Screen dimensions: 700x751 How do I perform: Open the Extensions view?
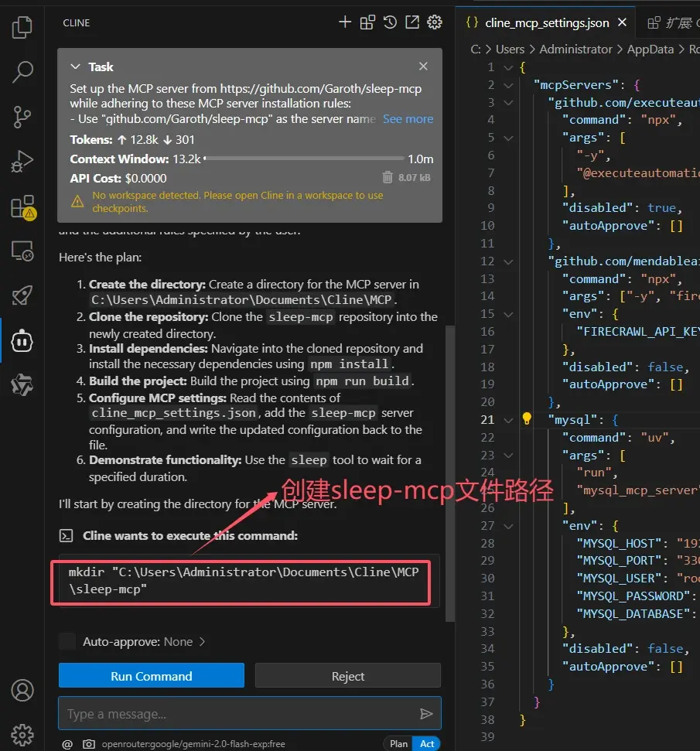coord(22,207)
